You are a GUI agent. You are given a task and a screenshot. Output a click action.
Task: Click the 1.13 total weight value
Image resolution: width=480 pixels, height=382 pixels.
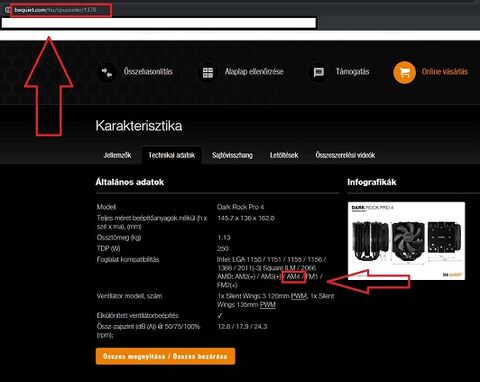[x=224, y=238]
